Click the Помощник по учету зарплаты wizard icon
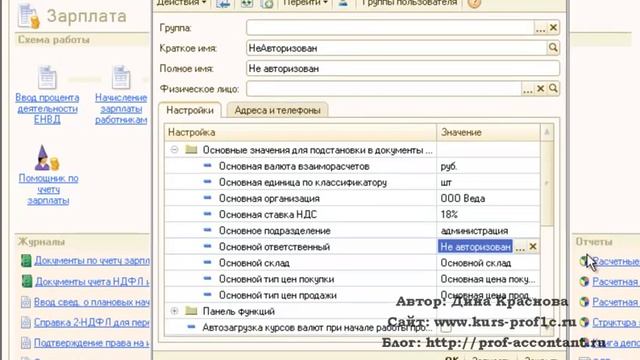This screenshot has width=640, height=360. (47, 158)
